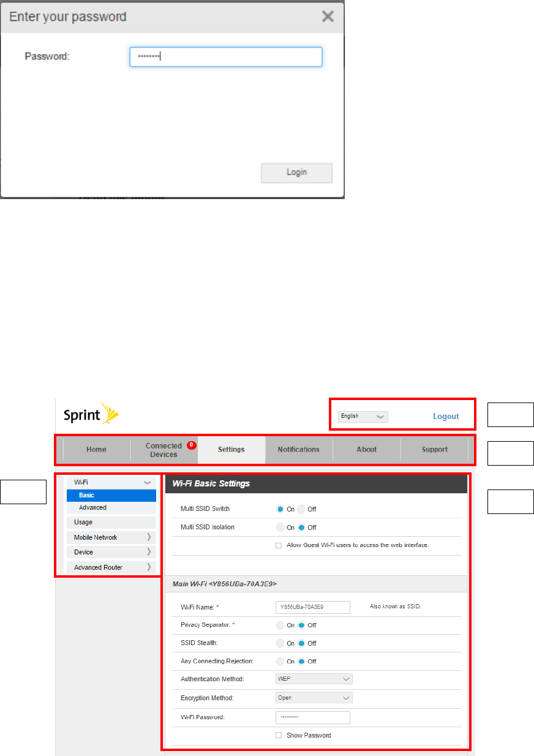This screenshot has width=534, height=756.
Task: Open the Encryption Method dropdown
Action: [314, 697]
